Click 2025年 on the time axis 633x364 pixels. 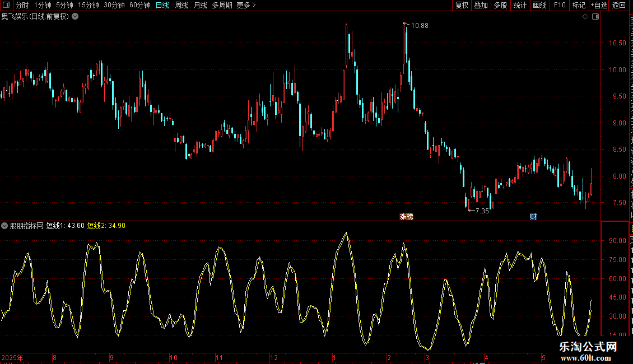pos(12,357)
